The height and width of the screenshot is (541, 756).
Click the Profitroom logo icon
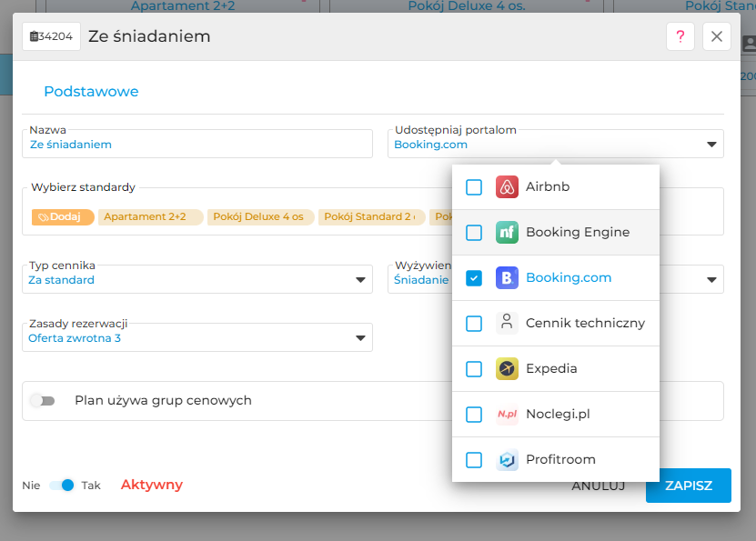[507, 459]
